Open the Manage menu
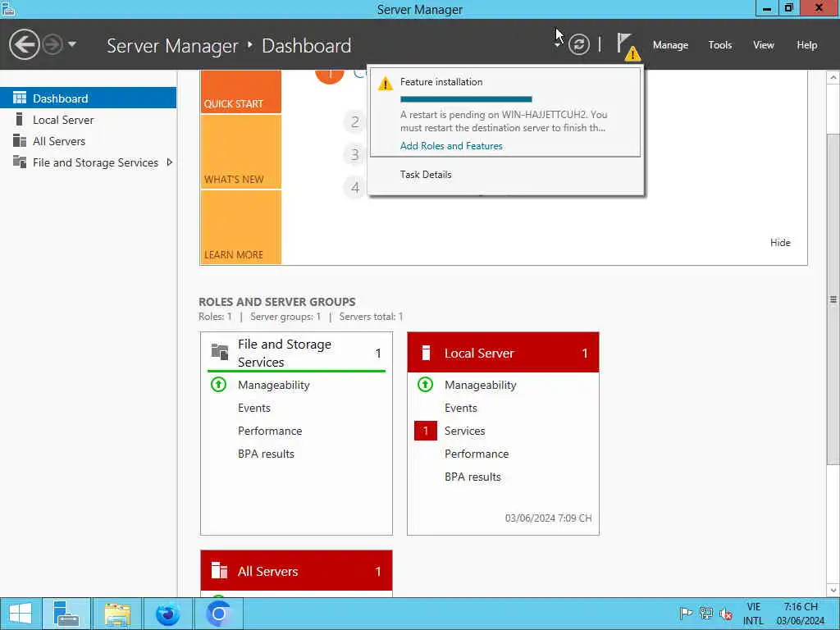 point(670,45)
